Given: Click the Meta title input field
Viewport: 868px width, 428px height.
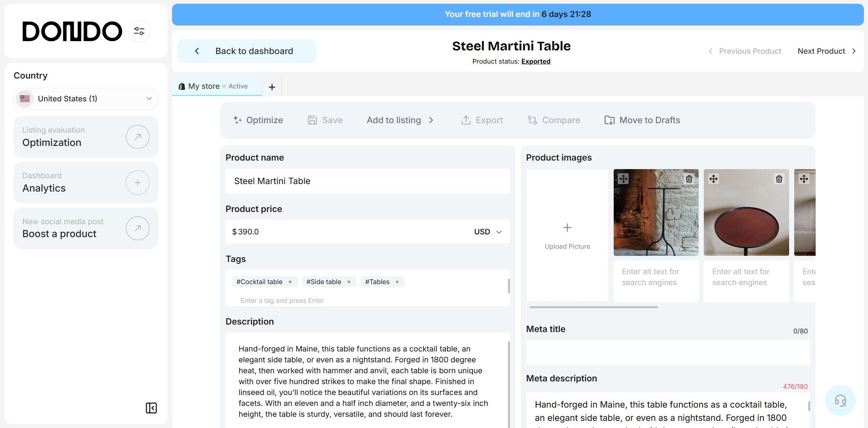Looking at the screenshot, I should (x=667, y=352).
